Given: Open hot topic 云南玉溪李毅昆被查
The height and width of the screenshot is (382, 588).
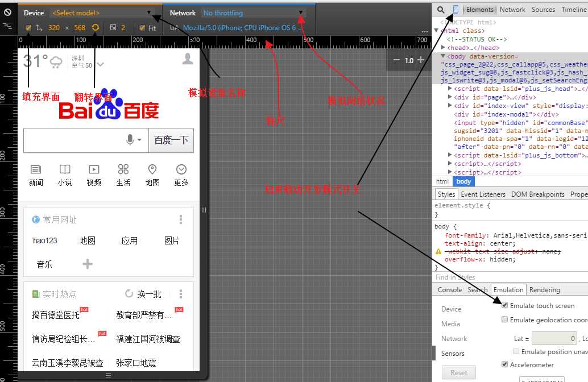Looking at the screenshot, I should [x=68, y=363].
